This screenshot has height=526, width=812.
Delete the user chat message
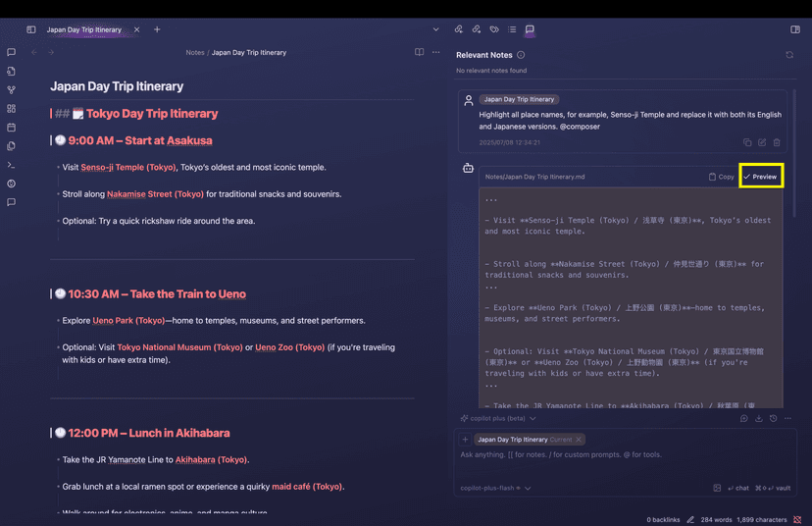[x=777, y=143]
